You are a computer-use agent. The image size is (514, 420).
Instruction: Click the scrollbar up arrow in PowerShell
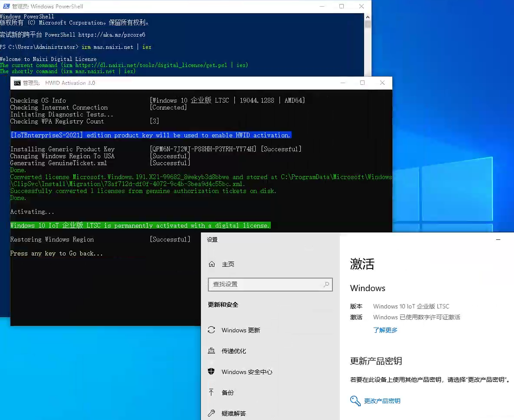[x=367, y=17]
